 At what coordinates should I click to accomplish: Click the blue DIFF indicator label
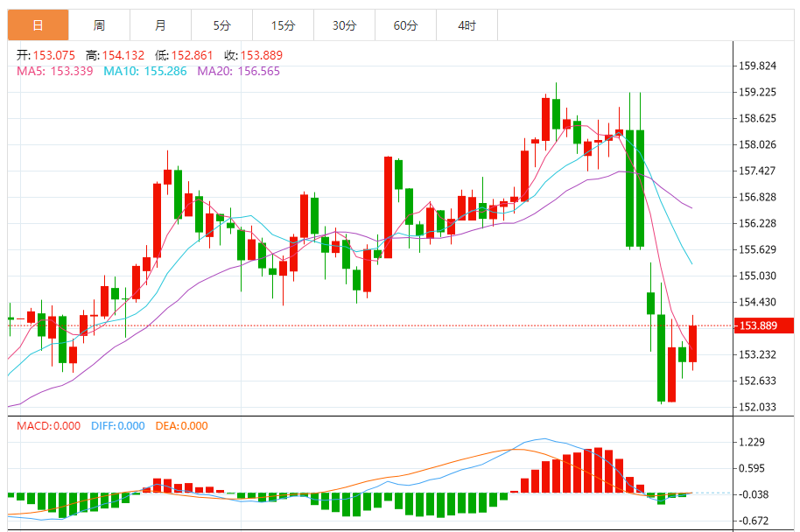tap(116, 426)
